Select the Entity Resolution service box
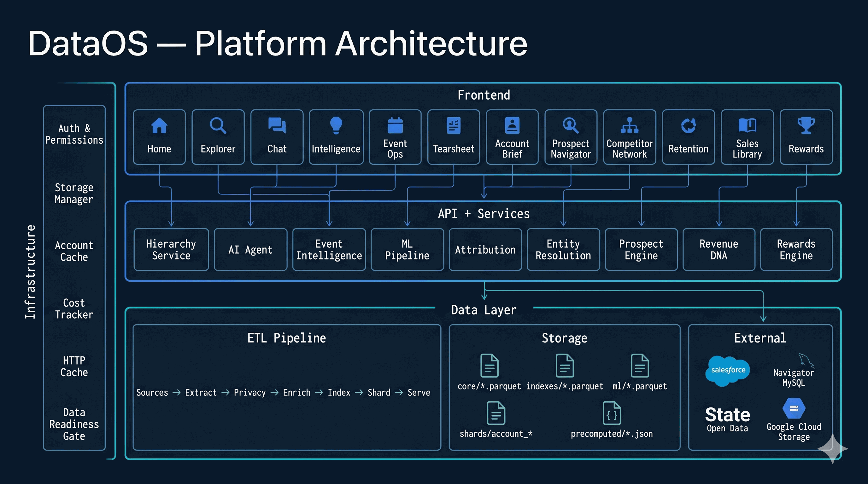Viewport: 868px width, 484px height. click(x=563, y=249)
